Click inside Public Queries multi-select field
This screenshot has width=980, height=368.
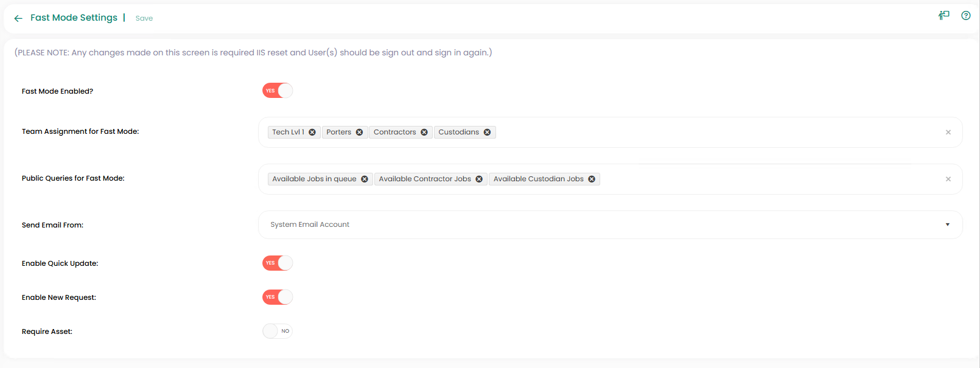click(x=761, y=179)
